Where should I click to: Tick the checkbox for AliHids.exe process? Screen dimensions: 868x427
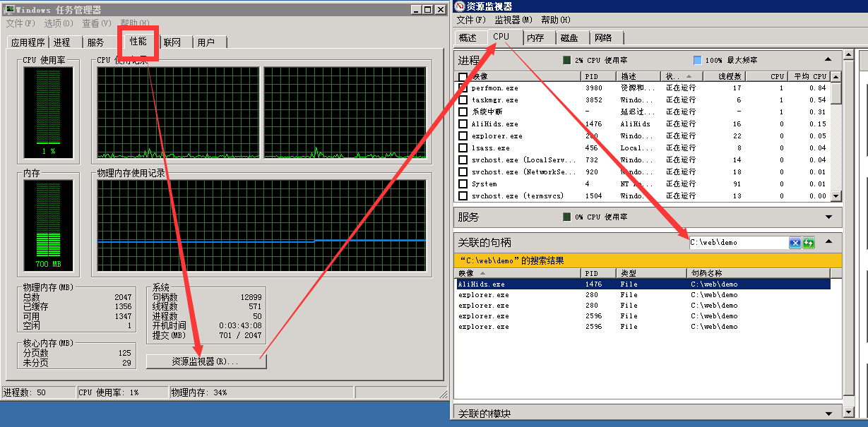click(463, 124)
